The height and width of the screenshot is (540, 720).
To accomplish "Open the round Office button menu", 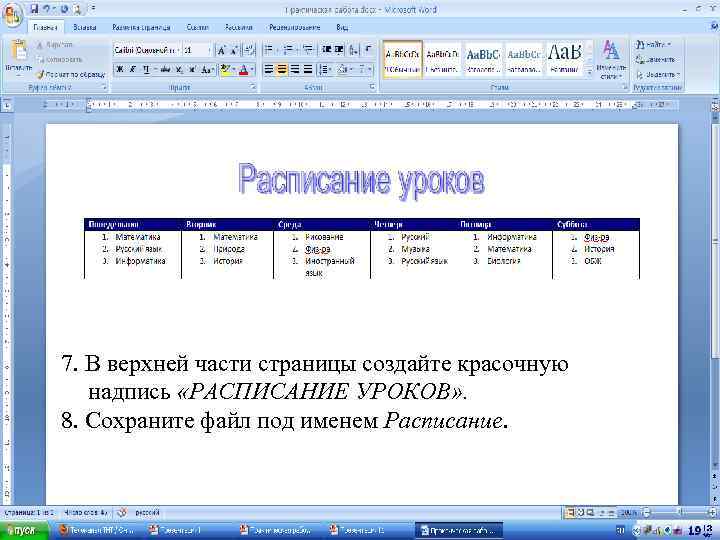I will [x=11, y=14].
